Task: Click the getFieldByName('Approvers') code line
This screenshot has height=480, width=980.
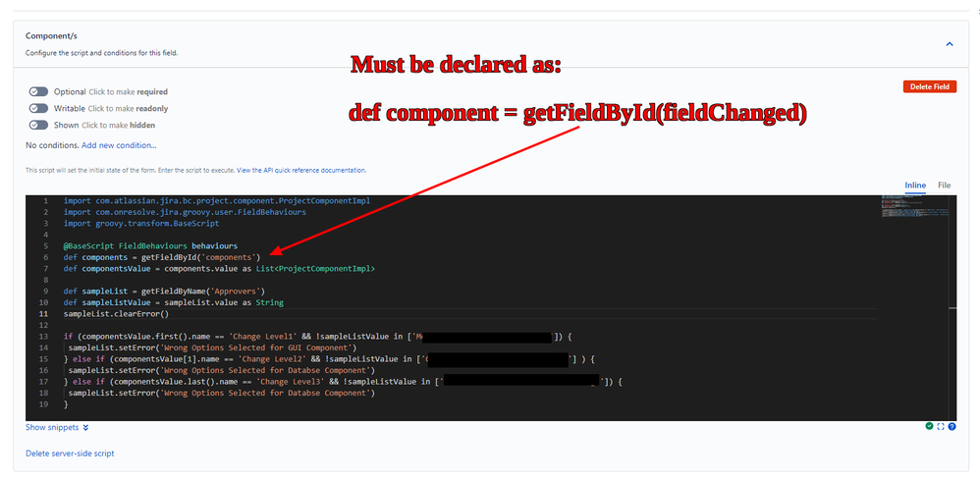Action: click(x=164, y=292)
